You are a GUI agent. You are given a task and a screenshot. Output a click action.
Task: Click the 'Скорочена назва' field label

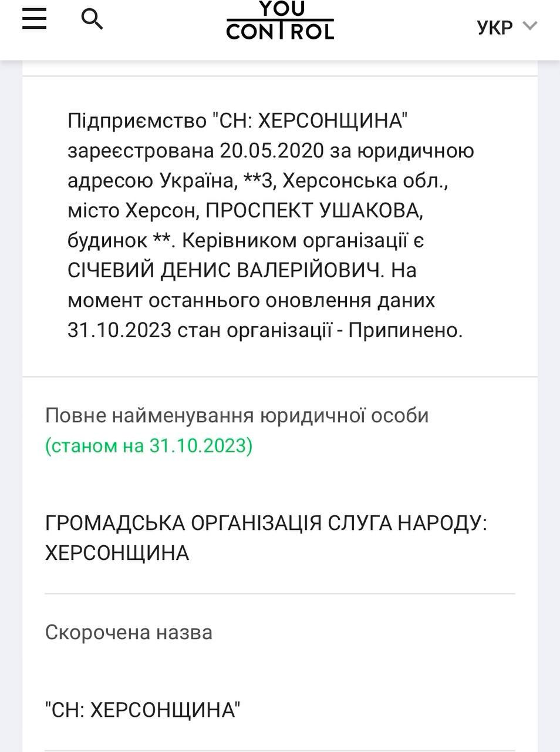tap(129, 632)
